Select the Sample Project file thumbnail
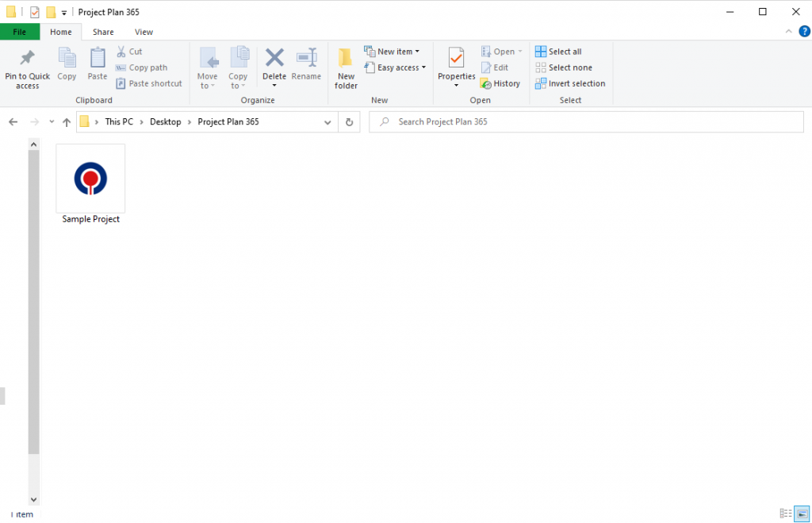The height and width of the screenshot is (523, 812). pos(90,179)
